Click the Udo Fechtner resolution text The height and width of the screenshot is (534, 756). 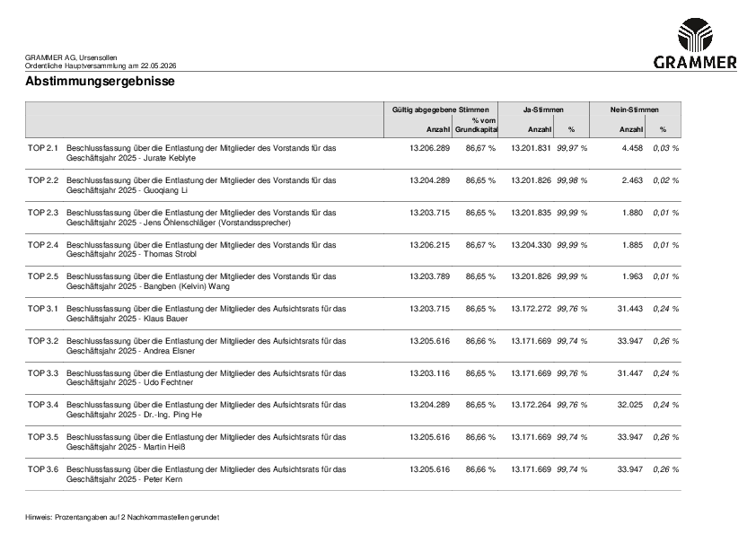coord(206,378)
